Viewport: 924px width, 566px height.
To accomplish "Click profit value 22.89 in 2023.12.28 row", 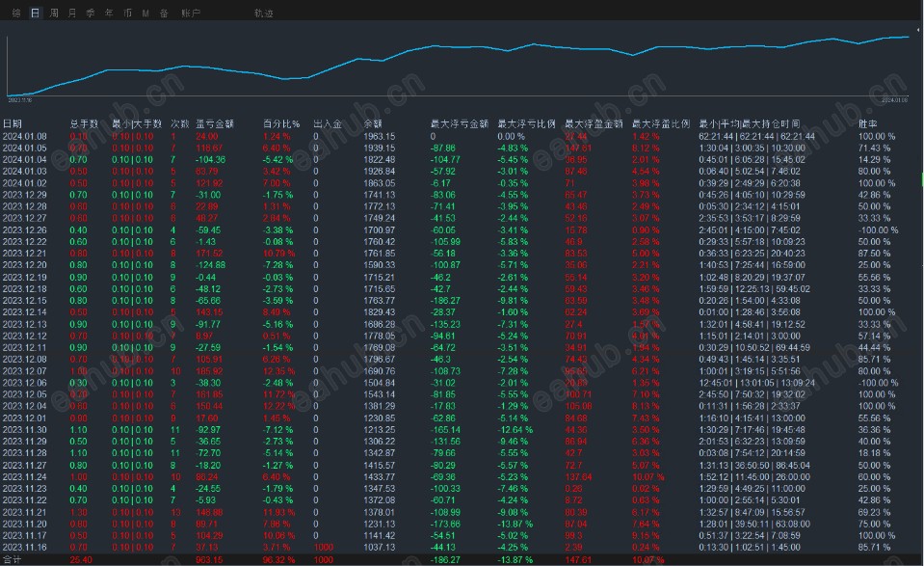I will pos(206,207).
